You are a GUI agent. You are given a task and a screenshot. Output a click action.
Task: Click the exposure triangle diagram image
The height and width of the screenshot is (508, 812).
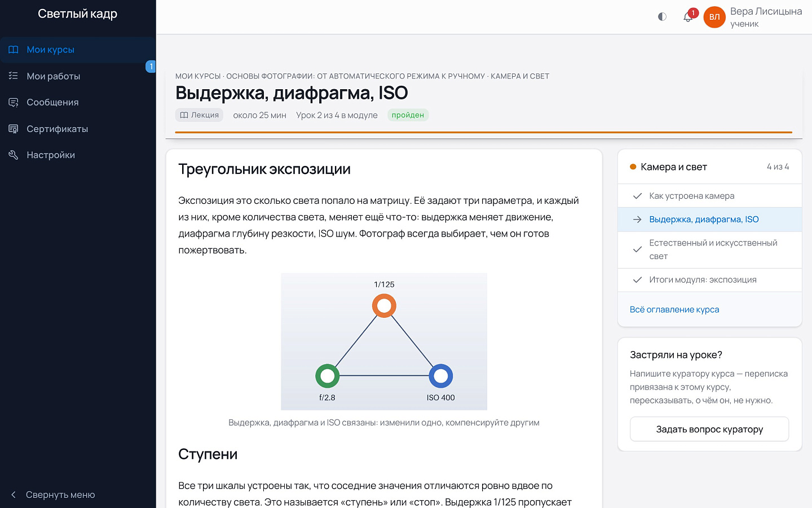click(384, 341)
